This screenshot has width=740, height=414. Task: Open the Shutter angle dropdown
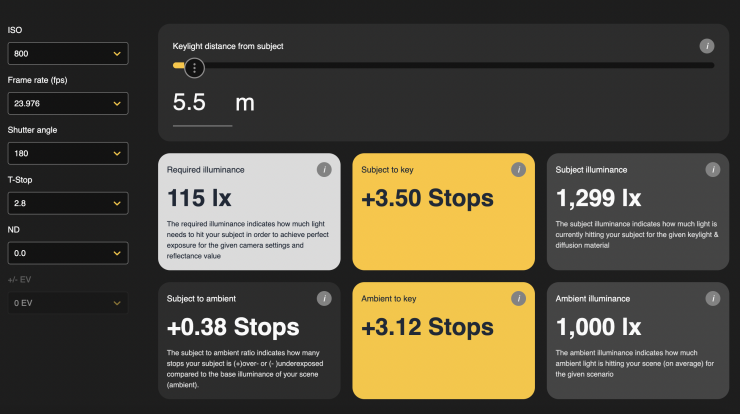pyautogui.click(x=67, y=153)
